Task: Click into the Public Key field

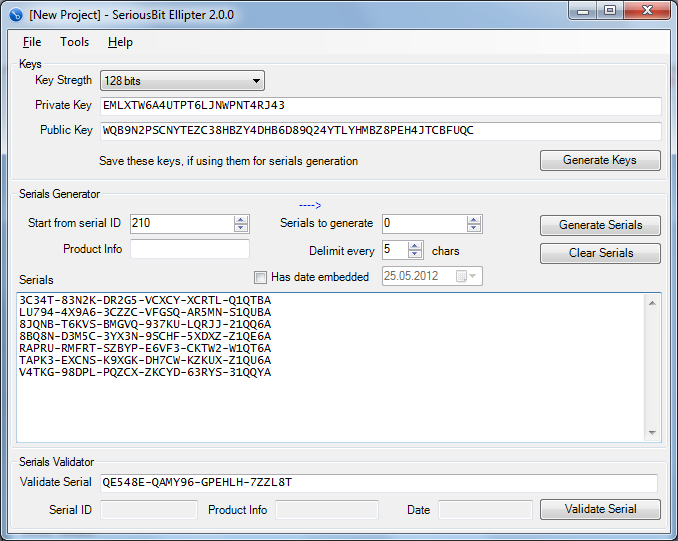Action: pos(381,131)
